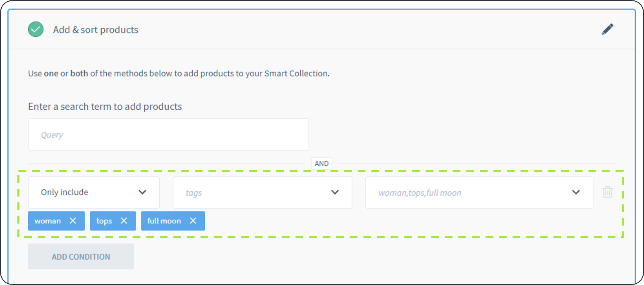The height and width of the screenshot is (285, 644).
Task: Click inside the Query search field
Action: [168, 134]
